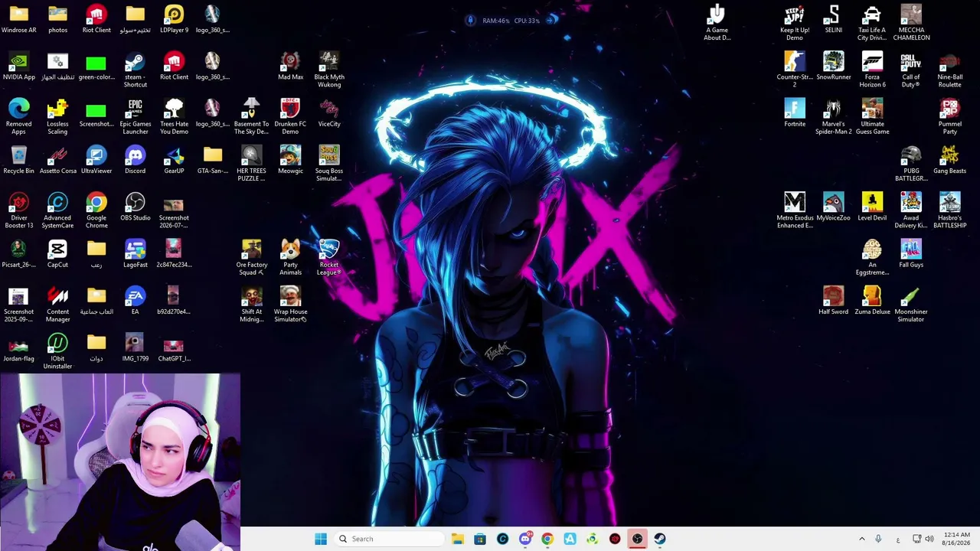
Task: Select the Drunken FC Demo shortcut
Action: pos(290,117)
